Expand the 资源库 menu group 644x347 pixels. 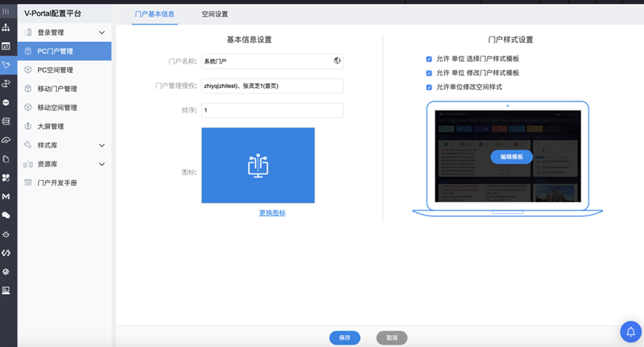pos(102,164)
